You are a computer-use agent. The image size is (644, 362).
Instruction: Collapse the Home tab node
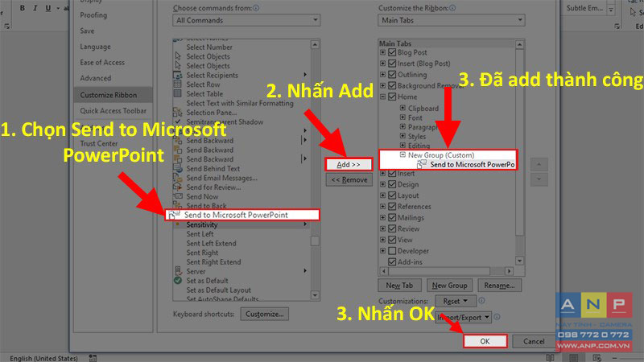(383, 97)
